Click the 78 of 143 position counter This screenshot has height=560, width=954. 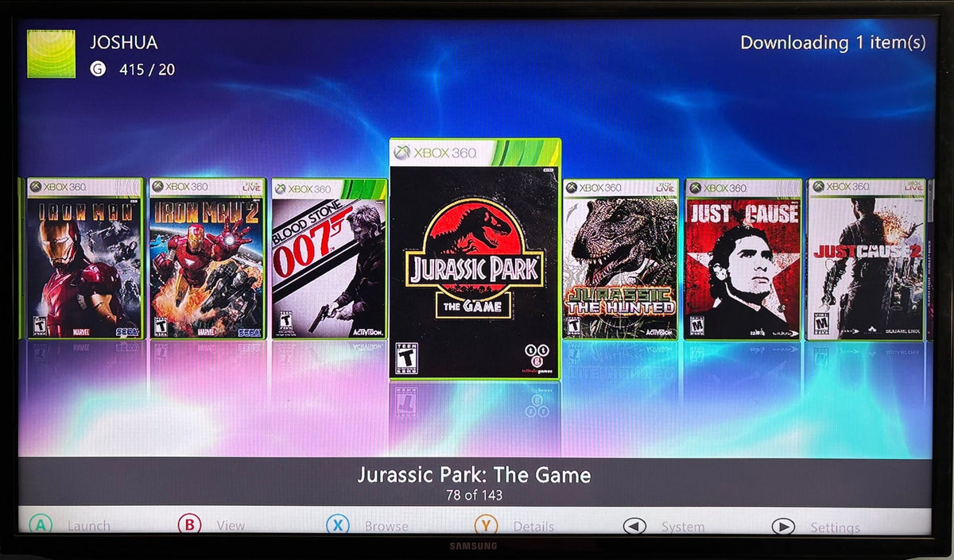point(476,493)
